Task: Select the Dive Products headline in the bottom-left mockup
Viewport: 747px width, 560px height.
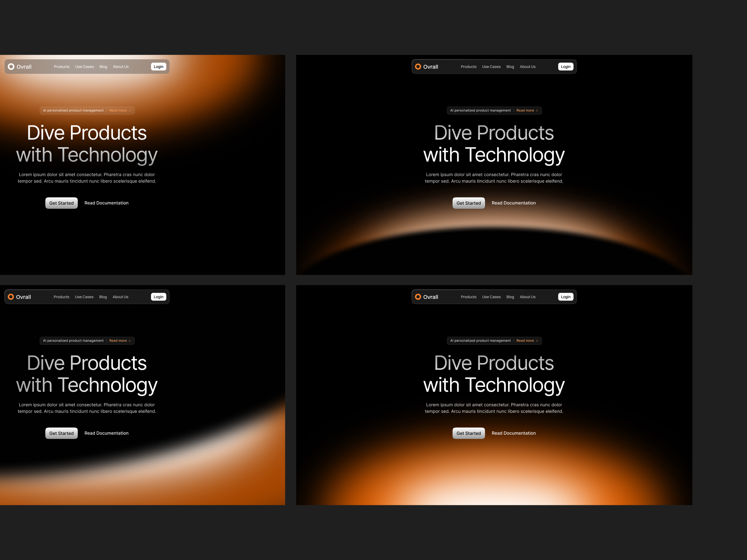Action: (x=87, y=363)
